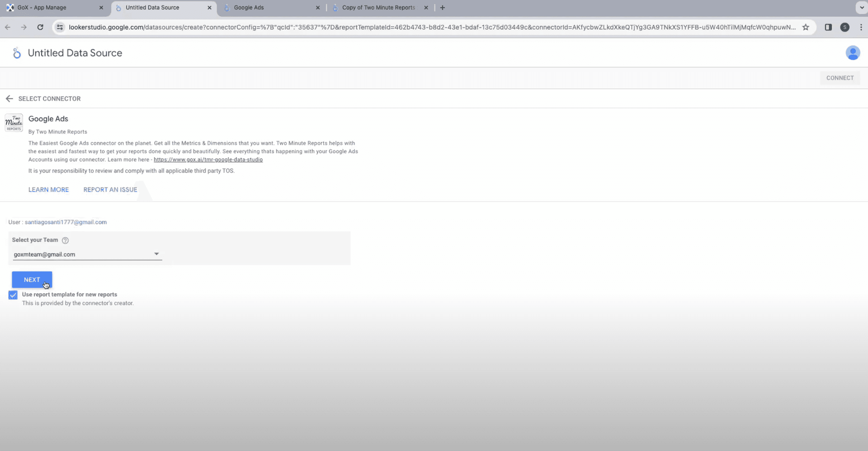Click the santiagosanti1777@gmail.com user email
Viewport: 868px width, 451px height.
(66, 222)
